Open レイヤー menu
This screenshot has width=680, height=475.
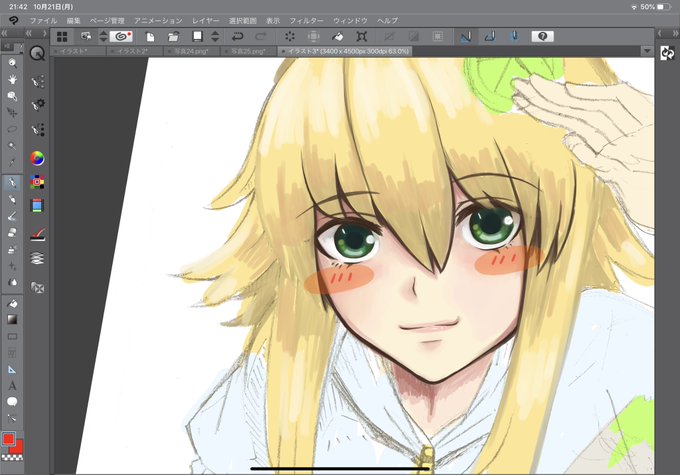click(206, 21)
